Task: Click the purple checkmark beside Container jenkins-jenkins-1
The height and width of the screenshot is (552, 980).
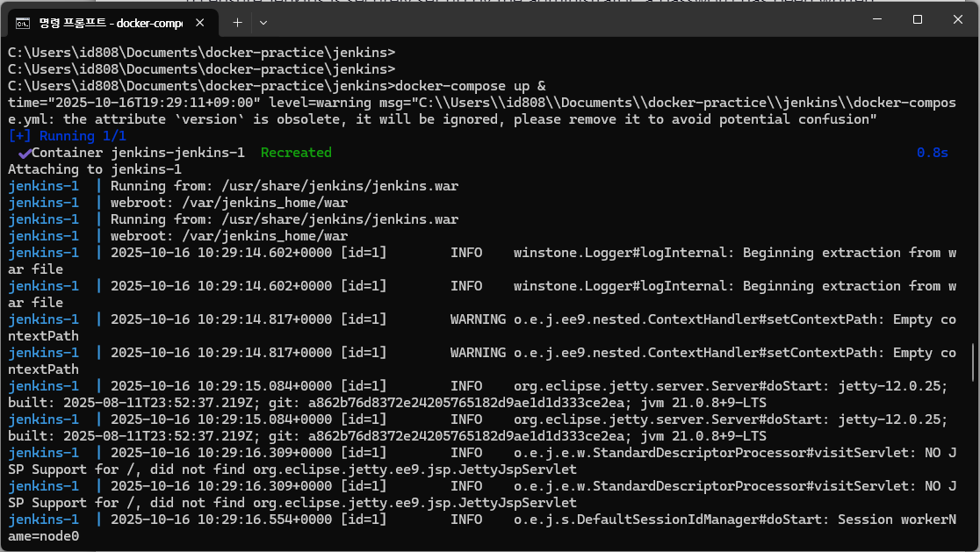Action: click(25, 153)
